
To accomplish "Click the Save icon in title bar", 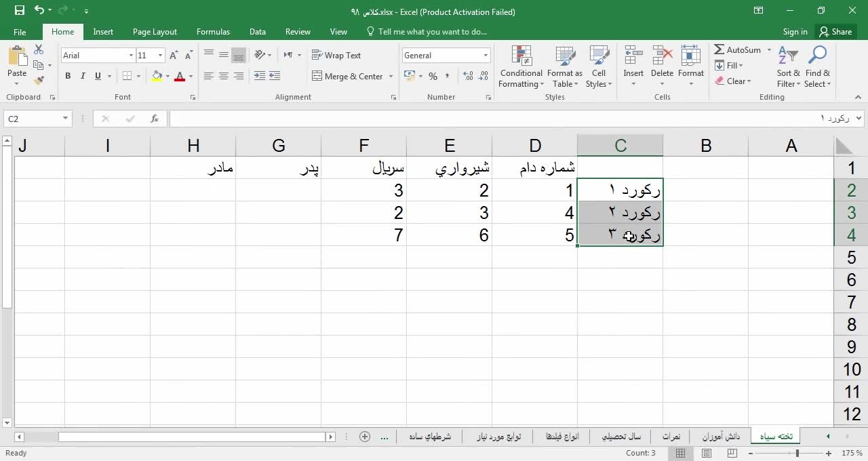I will coord(19,11).
